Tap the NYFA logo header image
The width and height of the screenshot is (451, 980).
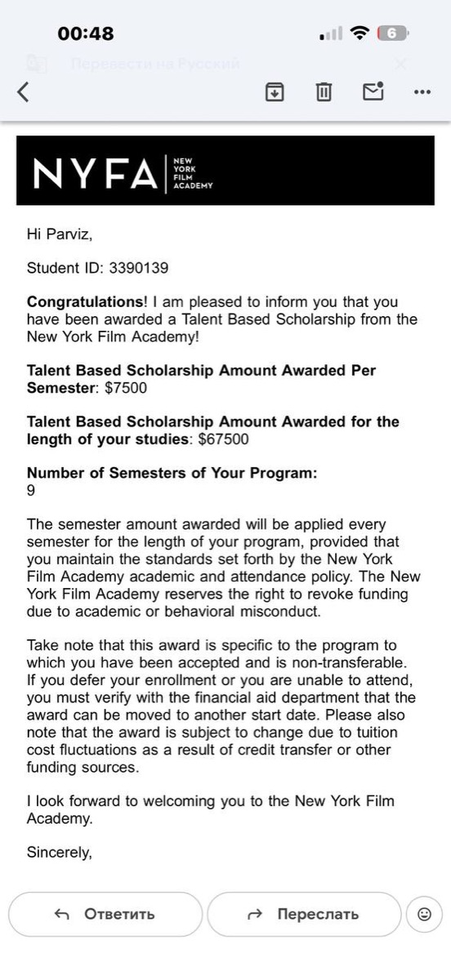pos(225,170)
